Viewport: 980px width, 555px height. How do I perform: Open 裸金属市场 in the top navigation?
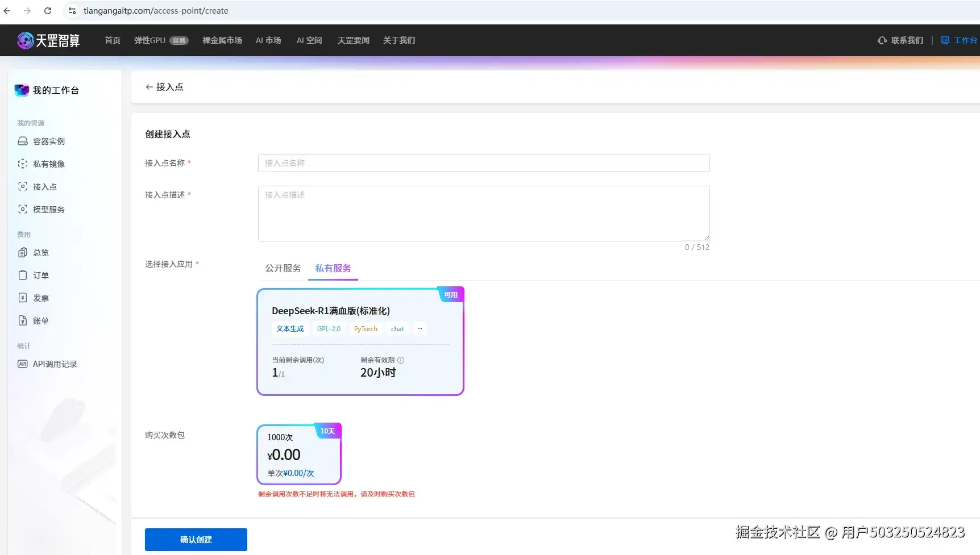coord(222,40)
